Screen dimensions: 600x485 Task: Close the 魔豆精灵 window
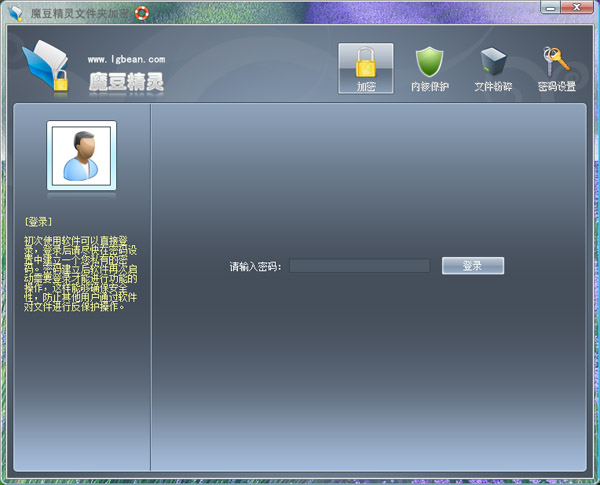(x=577, y=7)
